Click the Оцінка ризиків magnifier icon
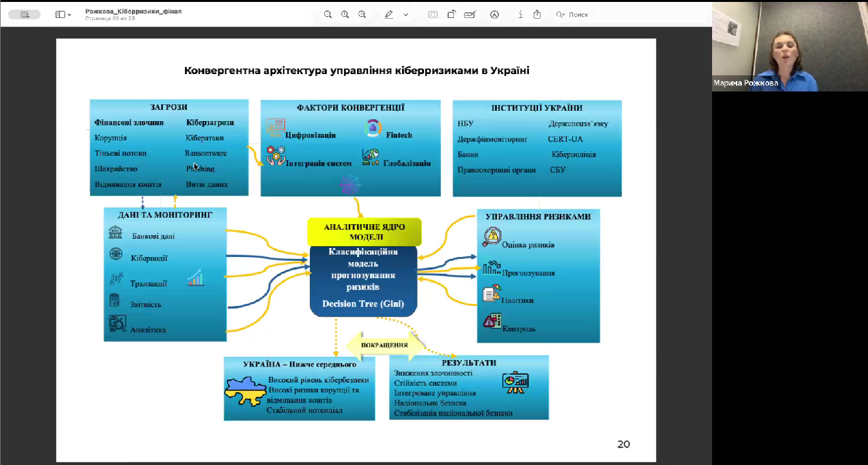The width and height of the screenshot is (868, 465). pos(492,238)
